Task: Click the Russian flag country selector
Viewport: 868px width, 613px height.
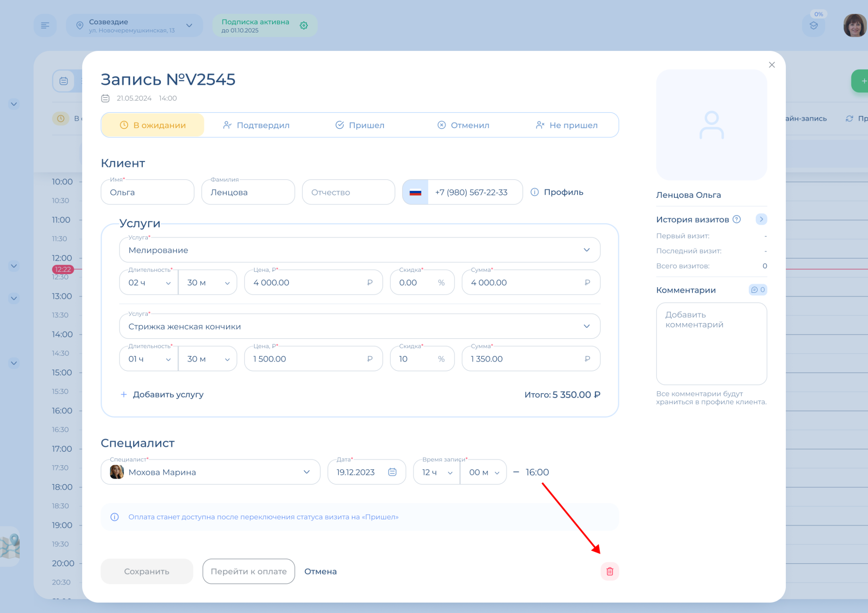Action: (415, 192)
